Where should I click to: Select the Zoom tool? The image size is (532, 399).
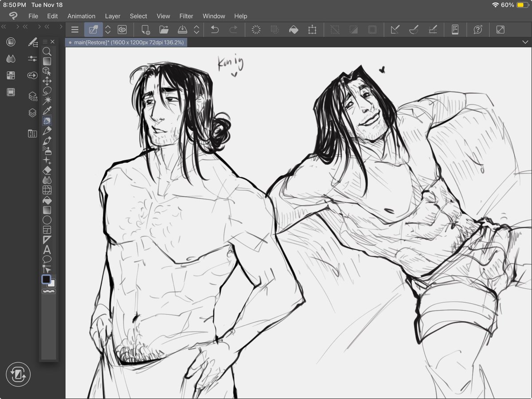click(x=47, y=51)
